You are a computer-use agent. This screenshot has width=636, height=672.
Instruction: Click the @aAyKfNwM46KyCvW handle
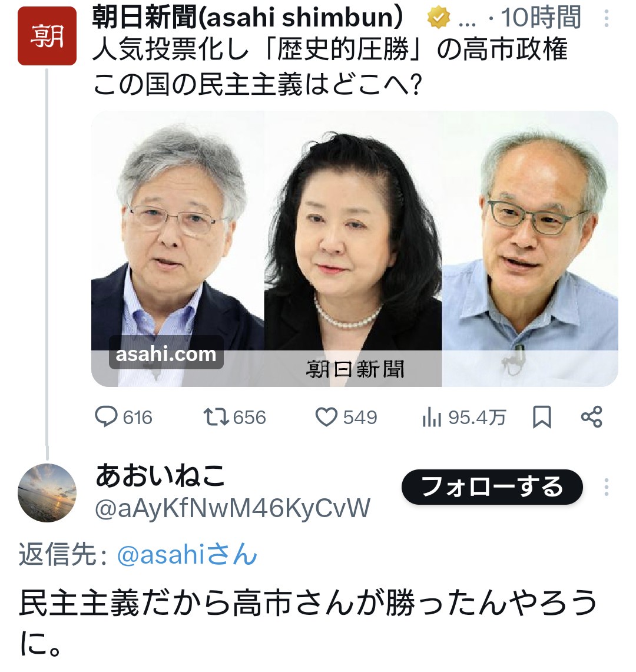pyautogui.click(x=233, y=508)
